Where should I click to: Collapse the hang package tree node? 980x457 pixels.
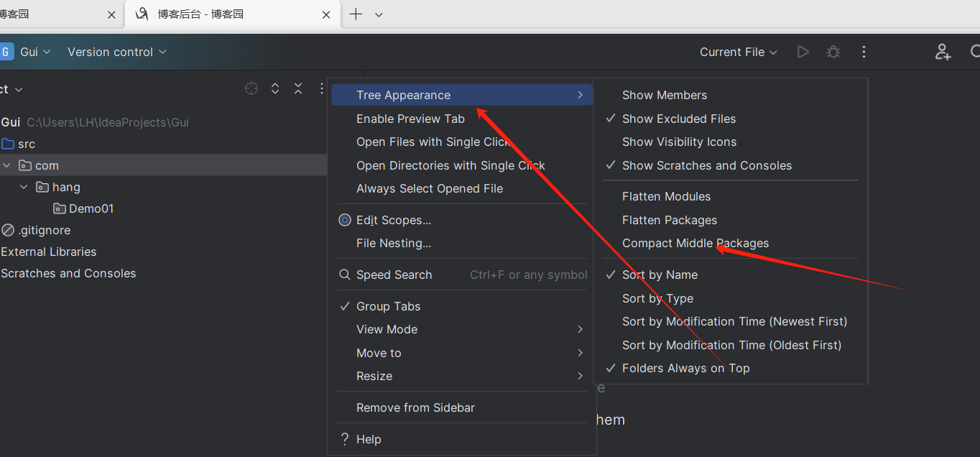point(24,187)
